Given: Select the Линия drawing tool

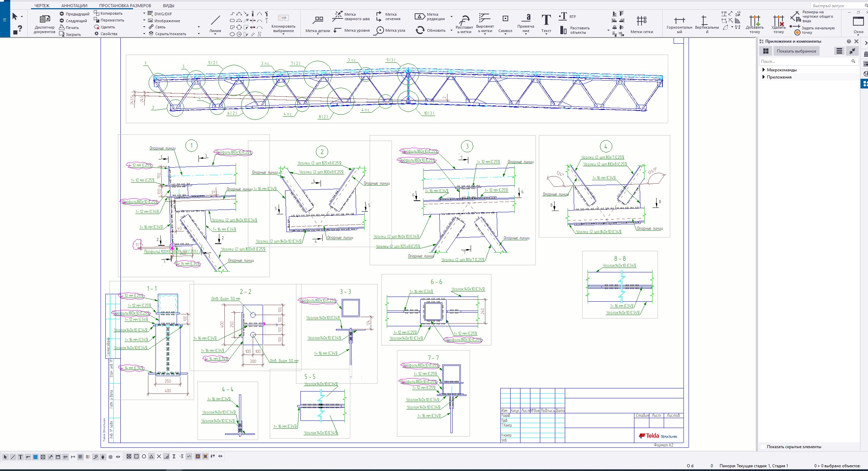Looking at the screenshot, I should (215, 21).
